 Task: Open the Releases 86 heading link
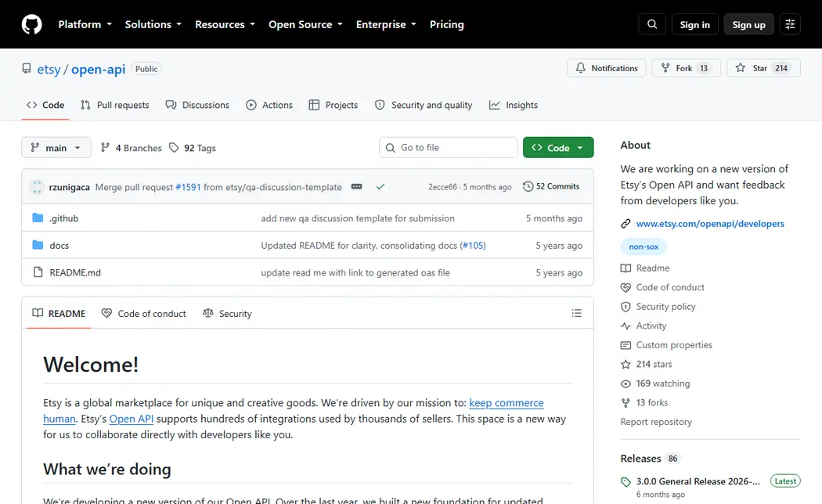click(x=650, y=459)
